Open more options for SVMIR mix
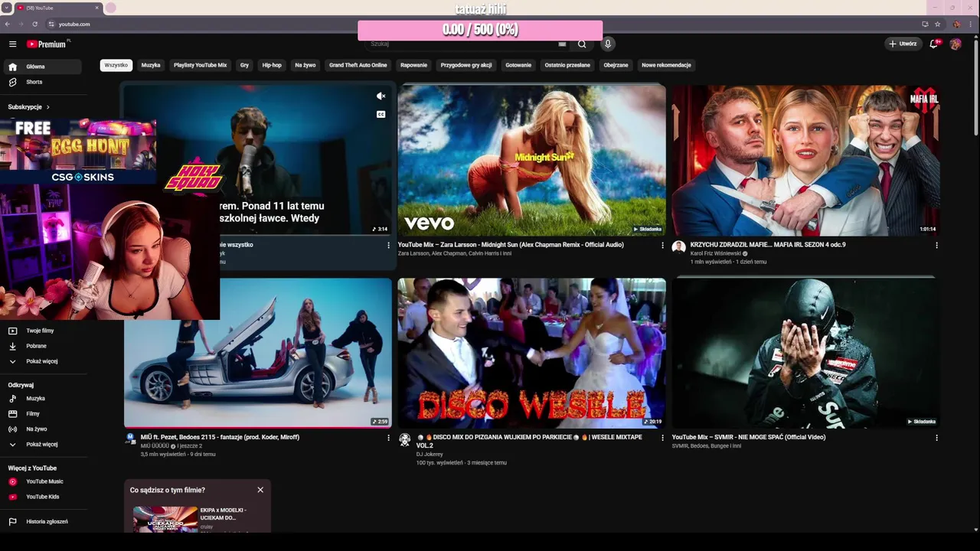 pyautogui.click(x=936, y=439)
